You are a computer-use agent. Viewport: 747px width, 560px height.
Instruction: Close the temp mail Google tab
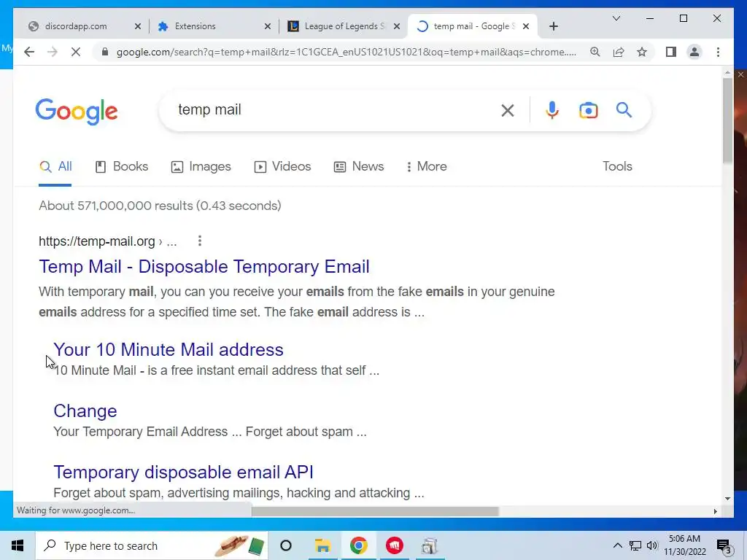click(526, 26)
